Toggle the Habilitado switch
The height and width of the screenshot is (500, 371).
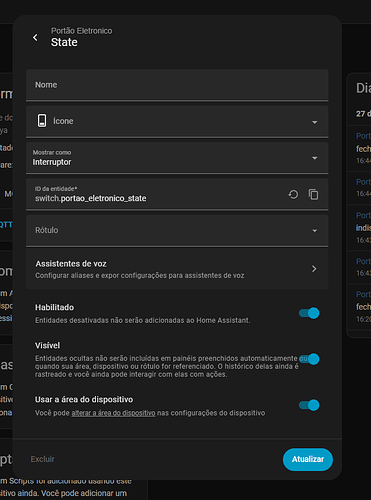(x=309, y=313)
